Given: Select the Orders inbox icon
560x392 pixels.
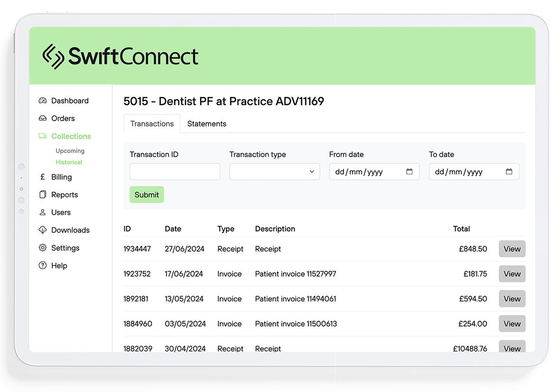Looking at the screenshot, I should [x=43, y=118].
